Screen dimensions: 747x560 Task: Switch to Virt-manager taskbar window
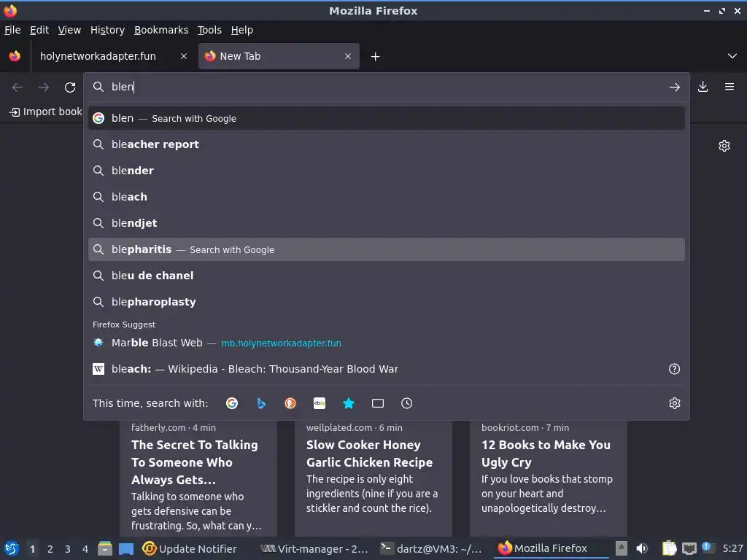(x=315, y=548)
